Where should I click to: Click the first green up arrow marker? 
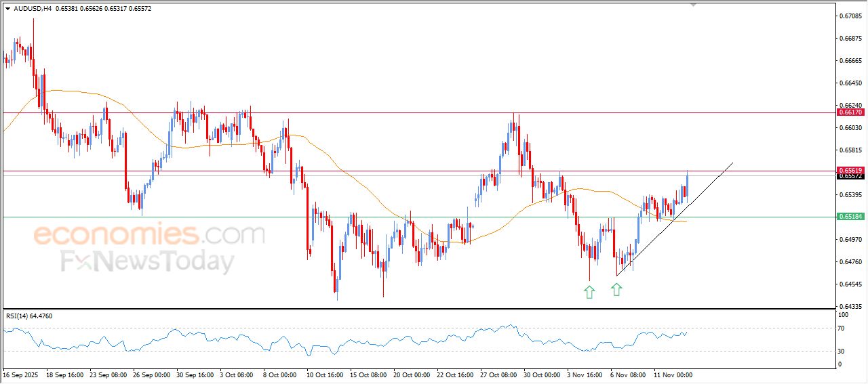click(589, 292)
